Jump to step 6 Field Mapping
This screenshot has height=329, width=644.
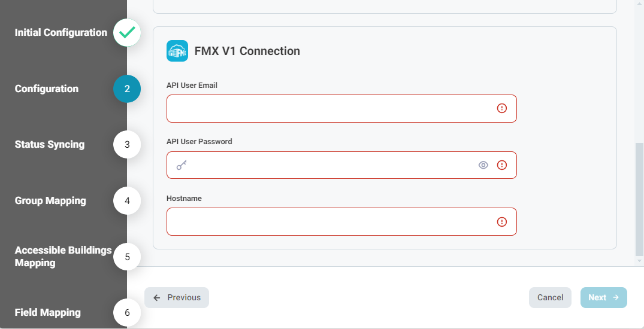pos(127,313)
